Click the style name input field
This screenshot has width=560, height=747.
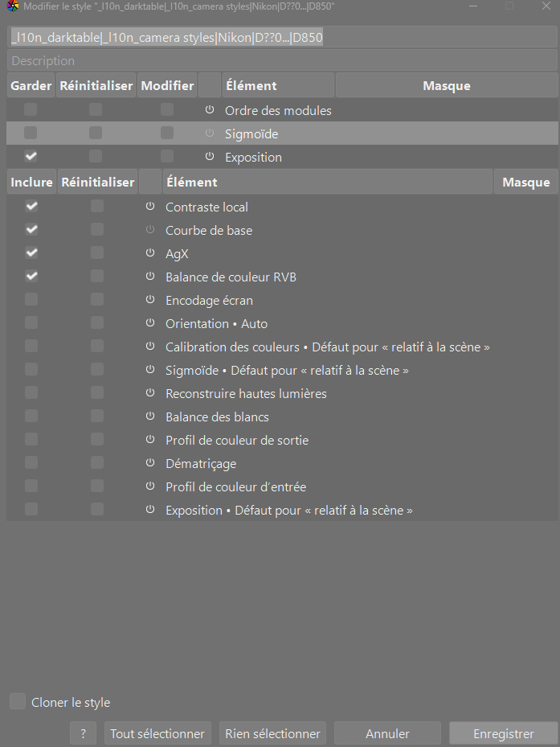282,37
